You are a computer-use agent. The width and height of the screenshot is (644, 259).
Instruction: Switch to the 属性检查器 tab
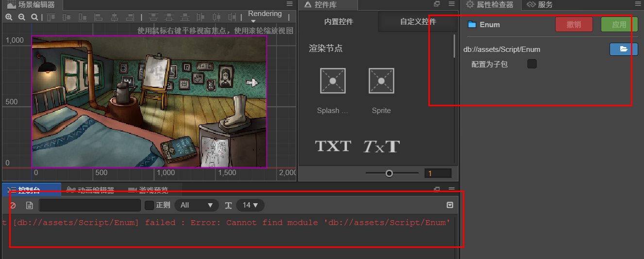(x=491, y=5)
